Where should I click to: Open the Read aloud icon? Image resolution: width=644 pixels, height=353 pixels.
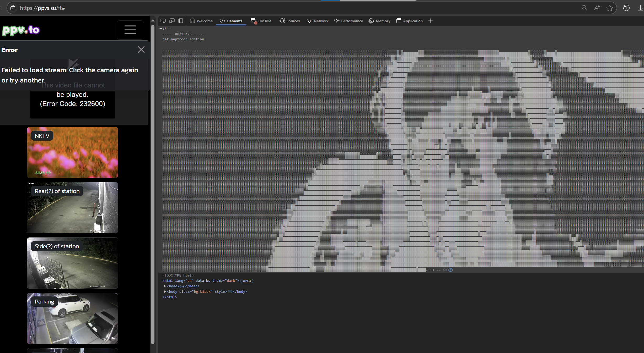(x=597, y=8)
